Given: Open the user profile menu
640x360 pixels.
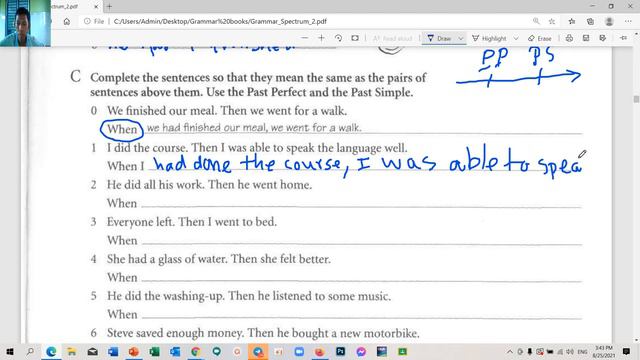Looking at the screenshot, I should (609, 21).
